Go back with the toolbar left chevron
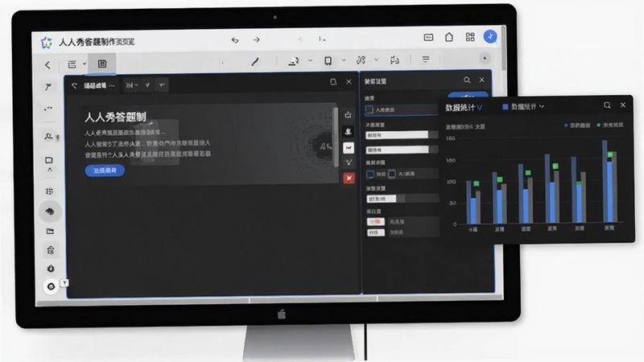The height and width of the screenshot is (362, 644). (47, 64)
